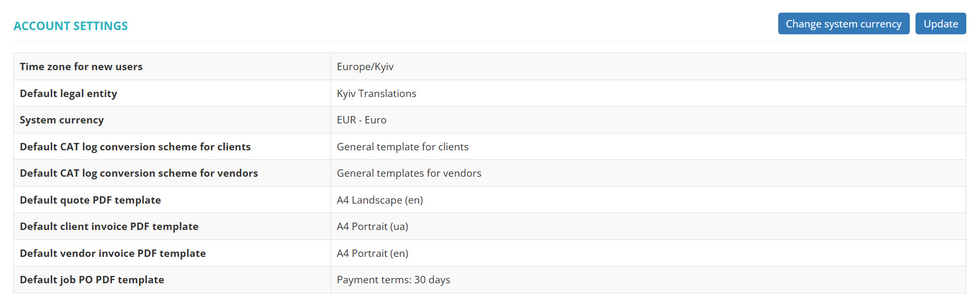Select Payment terms: 30 days value
980x307 pixels.
pyautogui.click(x=393, y=280)
